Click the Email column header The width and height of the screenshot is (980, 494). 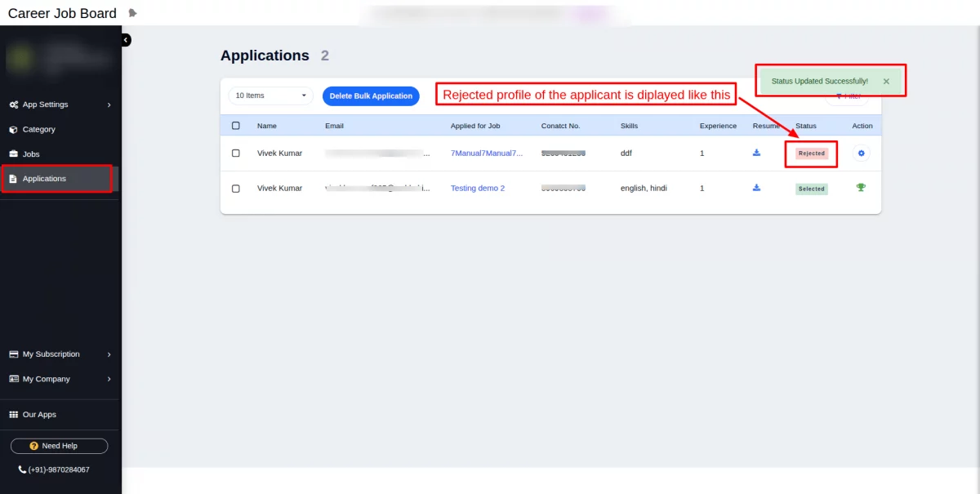(x=334, y=126)
